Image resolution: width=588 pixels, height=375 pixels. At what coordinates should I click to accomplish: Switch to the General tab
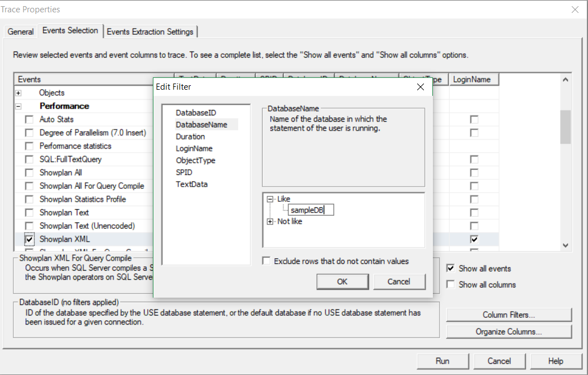click(20, 32)
